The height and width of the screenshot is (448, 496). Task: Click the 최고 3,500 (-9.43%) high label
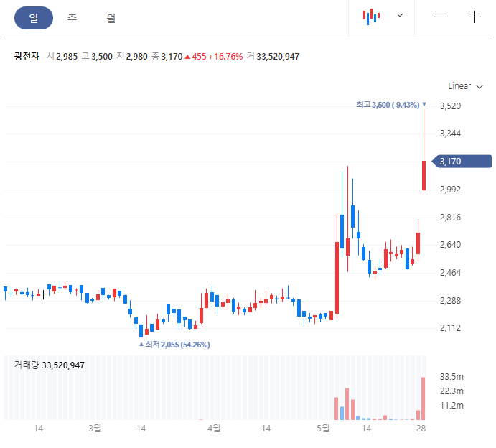tap(391, 105)
